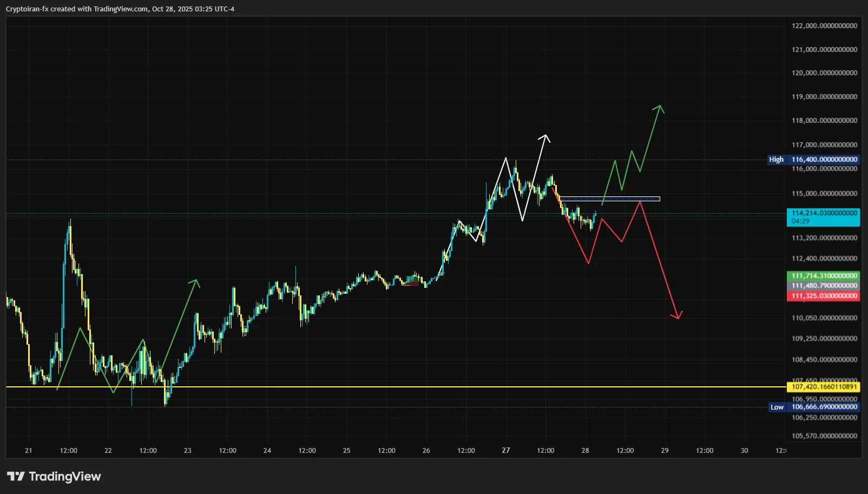This screenshot has height=494, width=868.
Task: Click the green 111,714.31 price label
Action: tap(823, 276)
